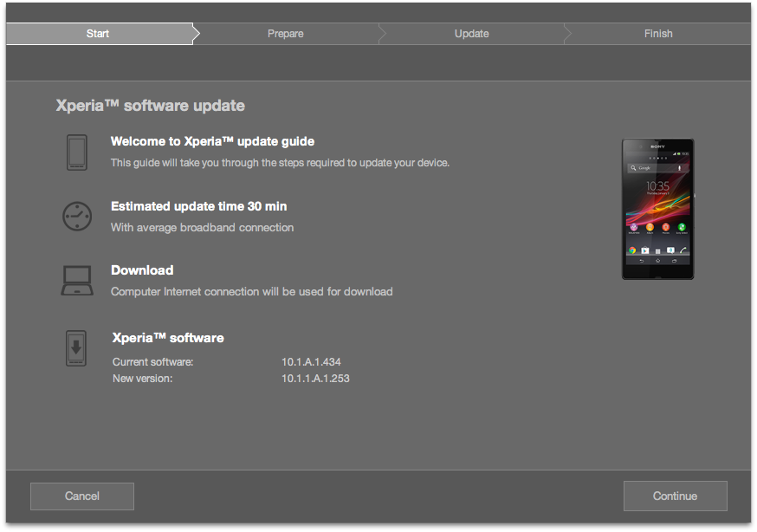Click the 'New version:' label
757x532 pixels.
[142, 379]
